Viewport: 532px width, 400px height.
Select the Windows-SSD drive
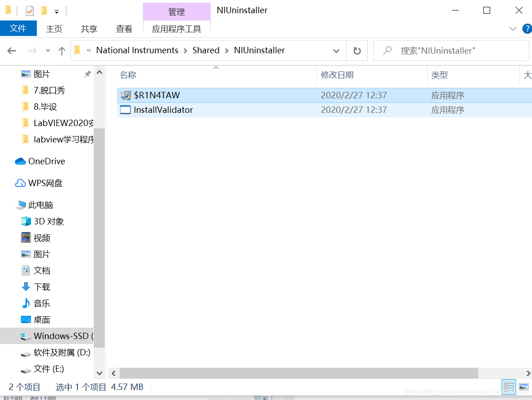coord(47,336)
